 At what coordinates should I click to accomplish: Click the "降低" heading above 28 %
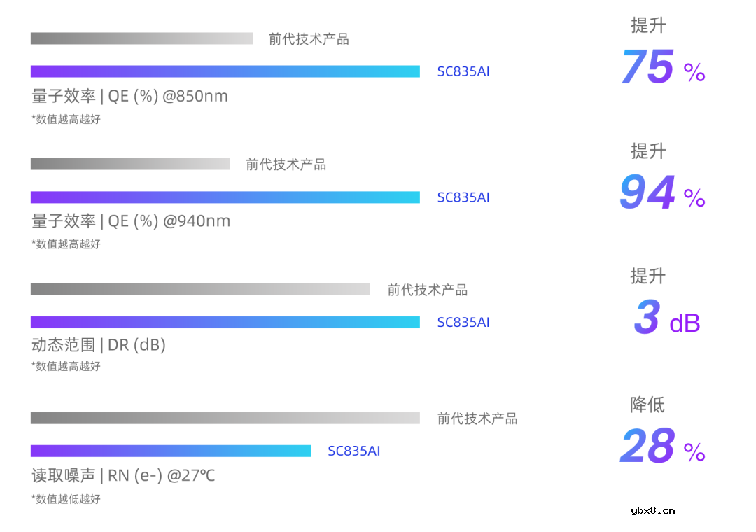[647, 405]
